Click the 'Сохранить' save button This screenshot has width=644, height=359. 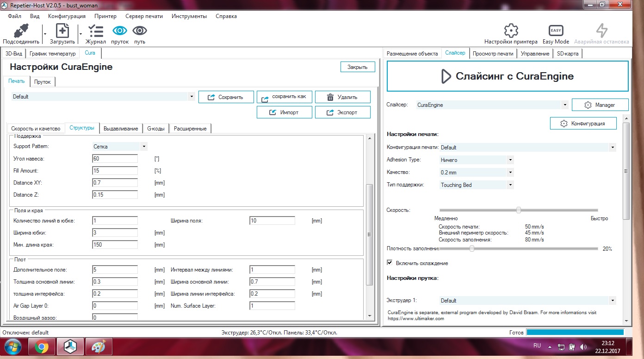(226, 97)
